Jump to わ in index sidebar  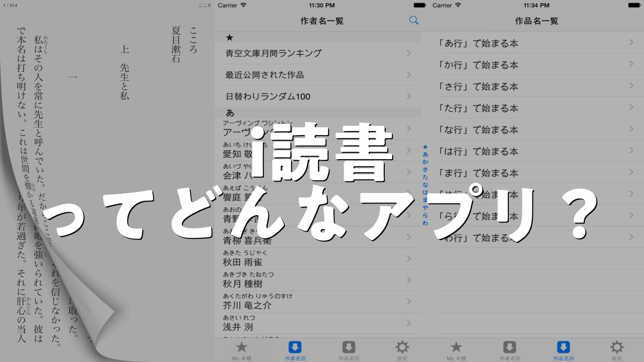(425, 223)
